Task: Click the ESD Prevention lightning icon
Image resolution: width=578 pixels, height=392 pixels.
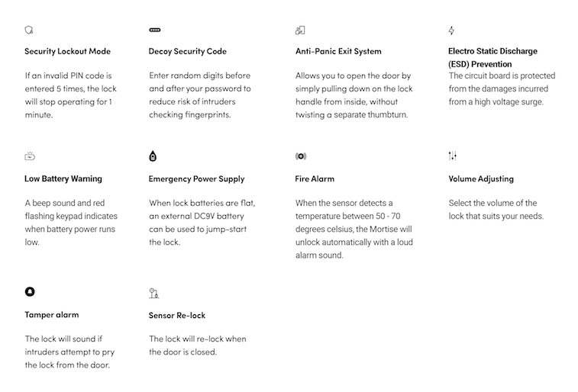Action: pos(451,31)
